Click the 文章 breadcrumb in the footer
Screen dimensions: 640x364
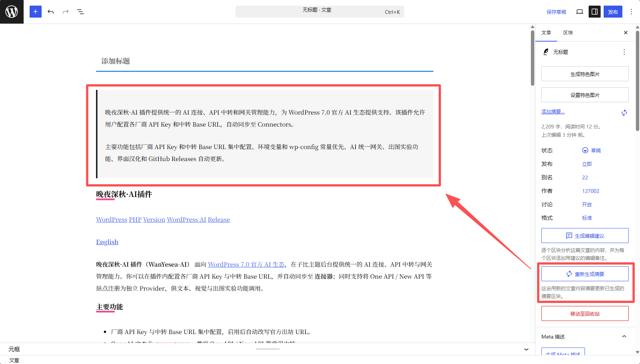[x=14, y=360]
